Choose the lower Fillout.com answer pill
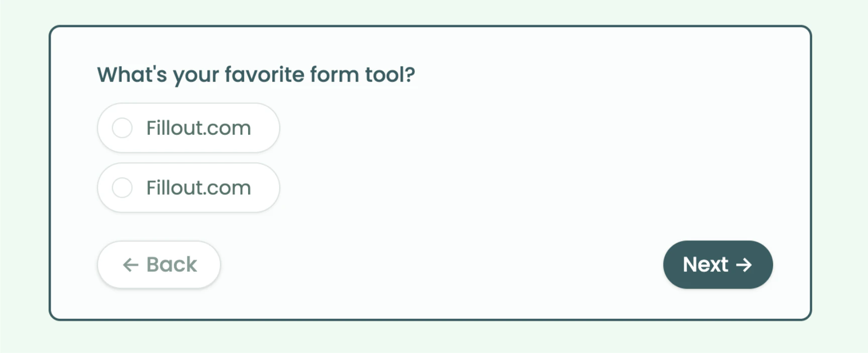This screenshot has width=868, height=353. [x=188, y=188]
